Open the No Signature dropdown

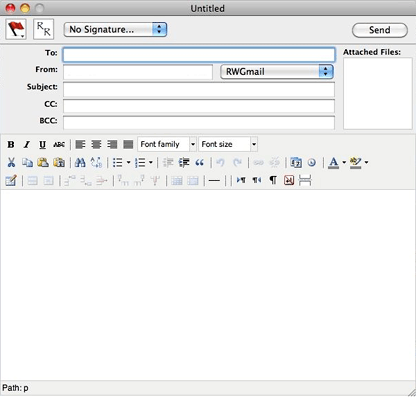point(115,29)
